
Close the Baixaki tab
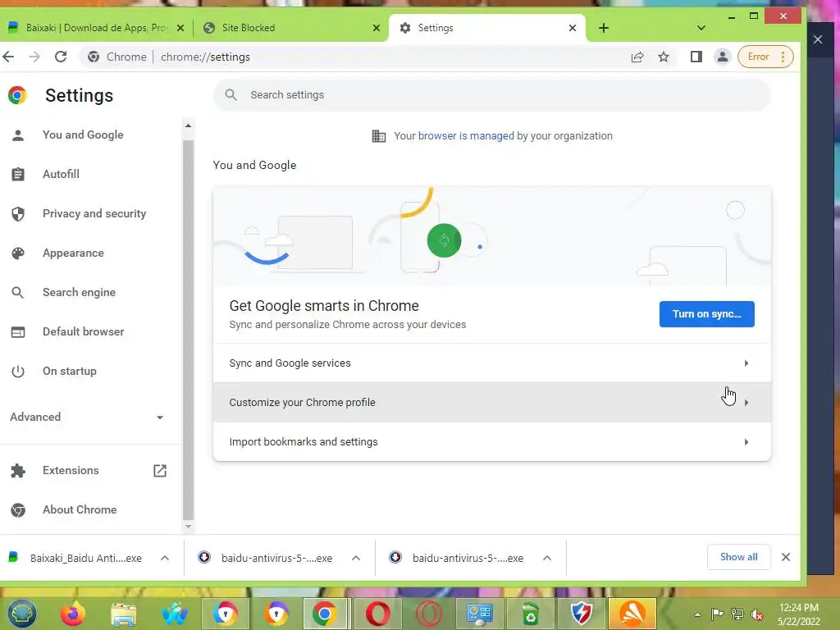pyautogui.click(x=180, y=28)
